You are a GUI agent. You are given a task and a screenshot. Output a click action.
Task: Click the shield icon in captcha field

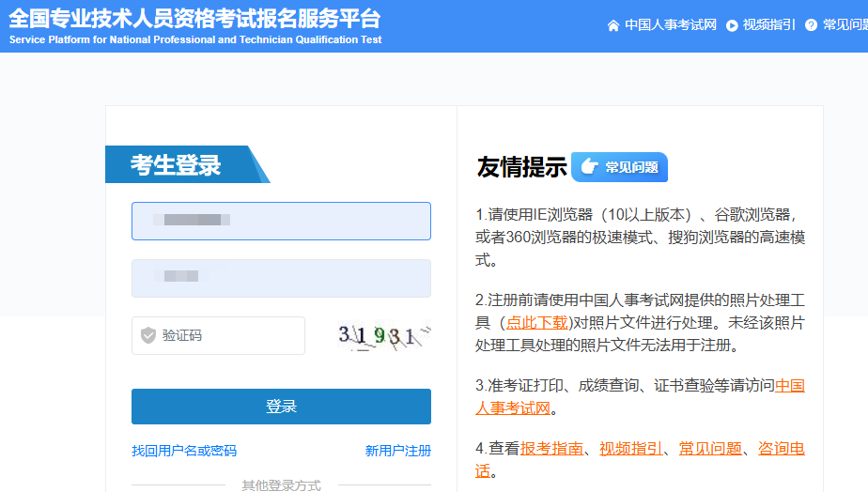tap(148, 336)
